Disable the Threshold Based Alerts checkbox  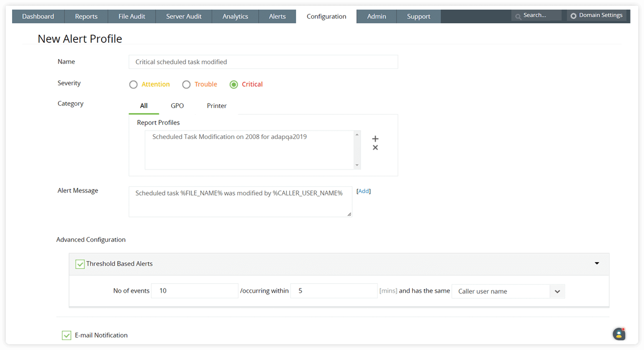click(x=79, y=264)
